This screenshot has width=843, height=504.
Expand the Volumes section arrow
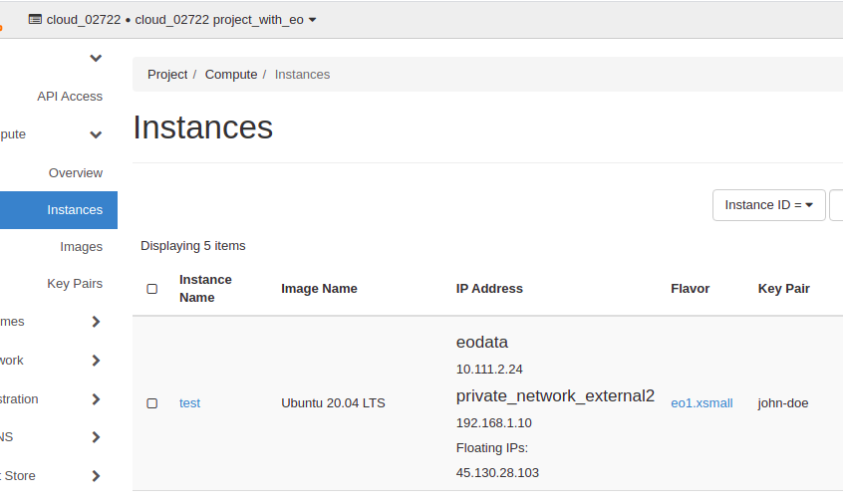click(96, 322)
